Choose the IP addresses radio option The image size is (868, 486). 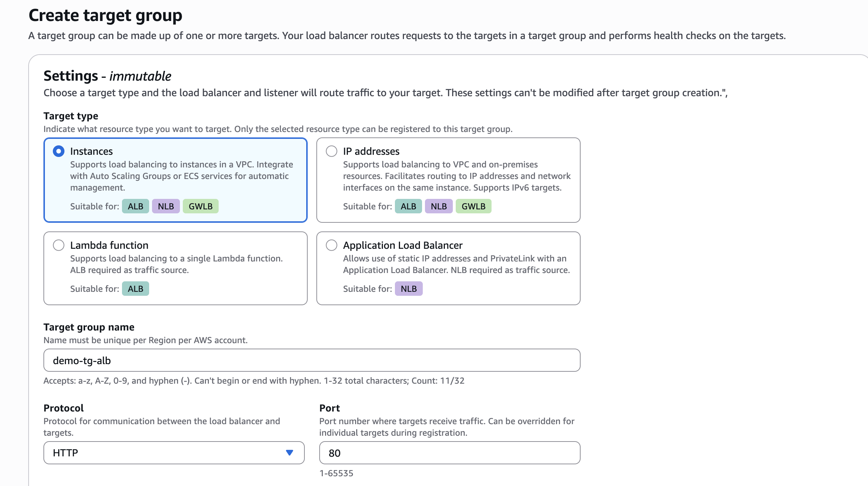tap(332, 151)
